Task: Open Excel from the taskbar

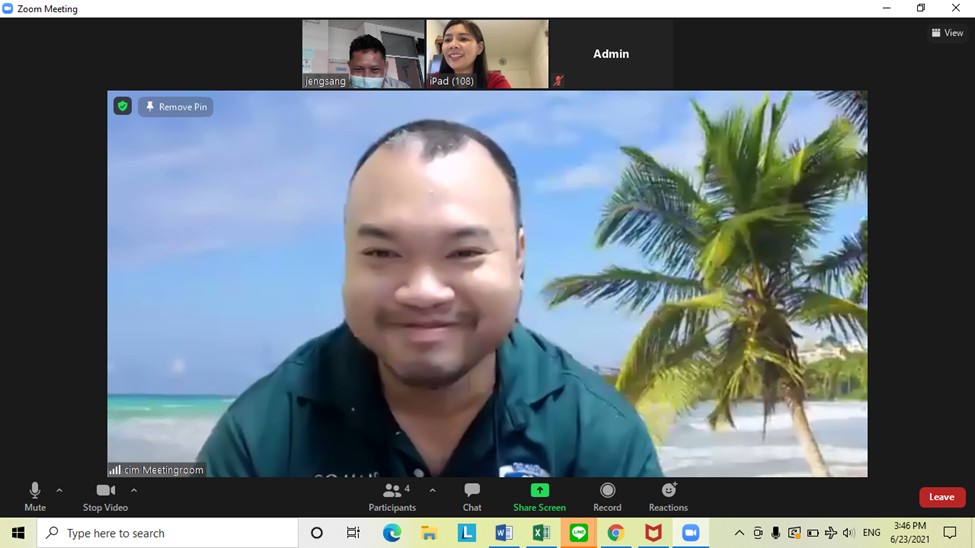Action: click(541, 533)
